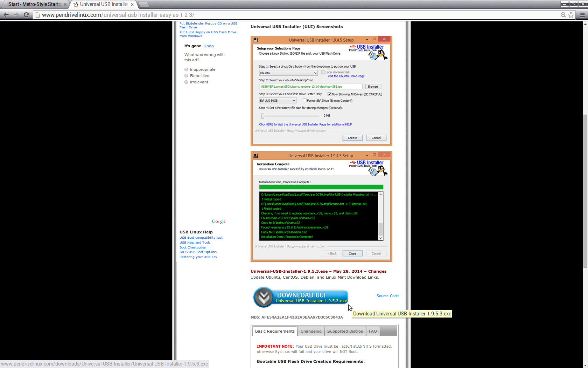Bookmark this page with the star icon
Screen dimensions: 588x368
[571, 15]
